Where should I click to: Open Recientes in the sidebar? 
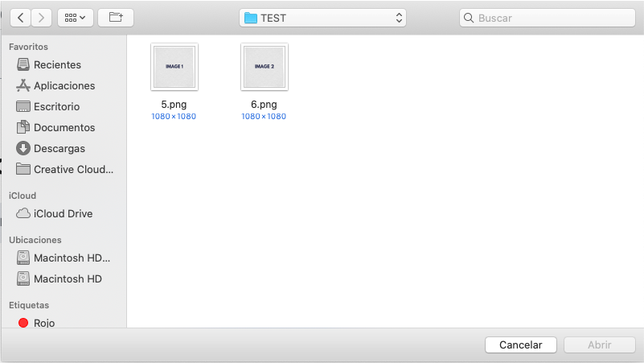(57, 64)
